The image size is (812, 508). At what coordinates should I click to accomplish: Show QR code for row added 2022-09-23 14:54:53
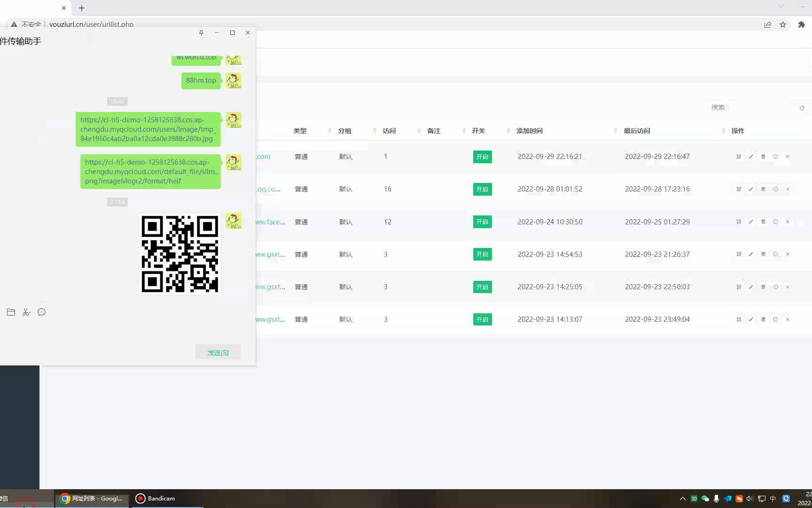pos(739,254)
